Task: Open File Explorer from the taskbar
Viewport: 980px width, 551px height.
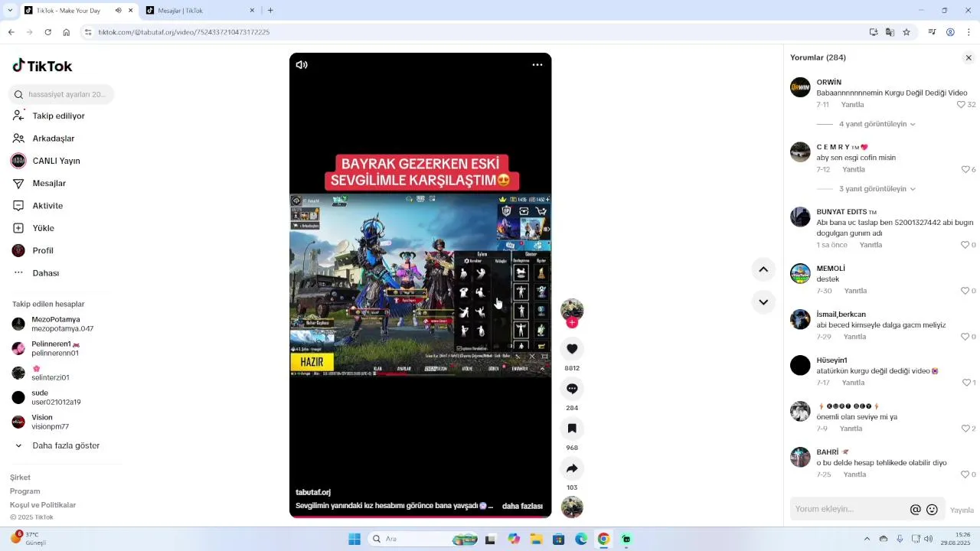Action: tap(537, 539)
